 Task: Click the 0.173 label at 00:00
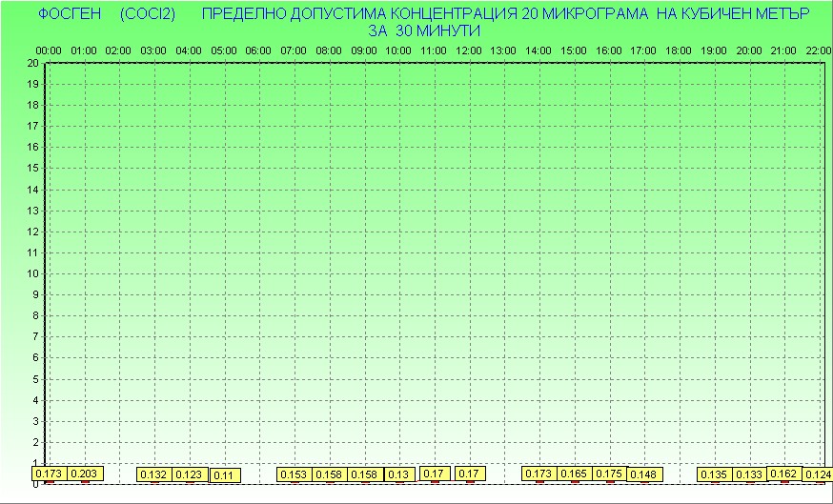50,474
